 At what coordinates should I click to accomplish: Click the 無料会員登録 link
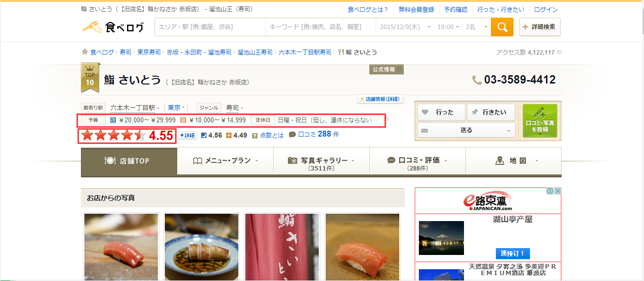pyautogui.click(x=416, y=9)
